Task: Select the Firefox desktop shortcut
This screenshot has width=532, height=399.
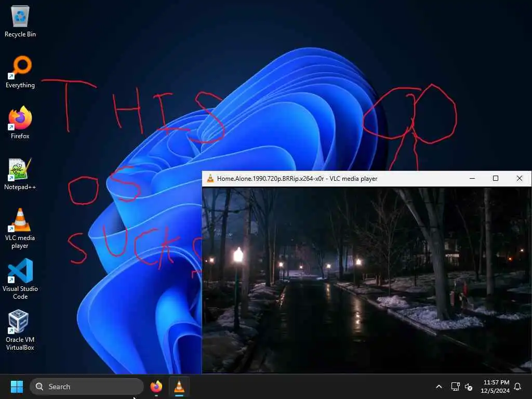Action: tap(20, 123)
